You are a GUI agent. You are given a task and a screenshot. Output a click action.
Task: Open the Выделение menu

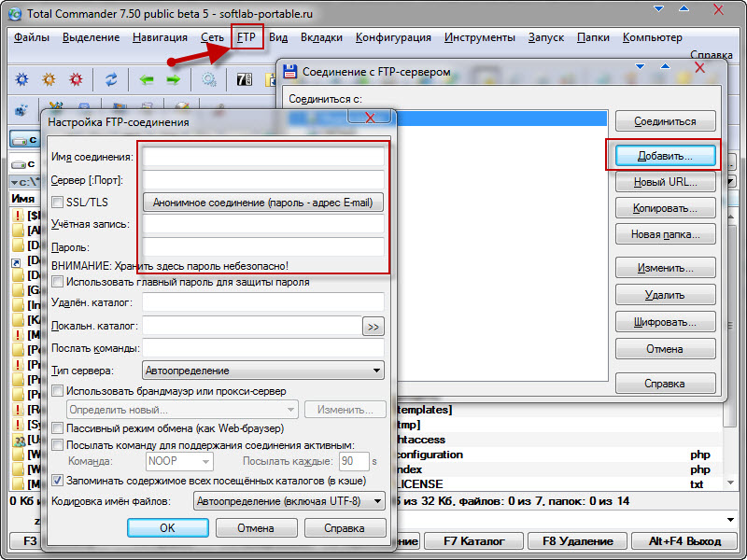point(91,37)
